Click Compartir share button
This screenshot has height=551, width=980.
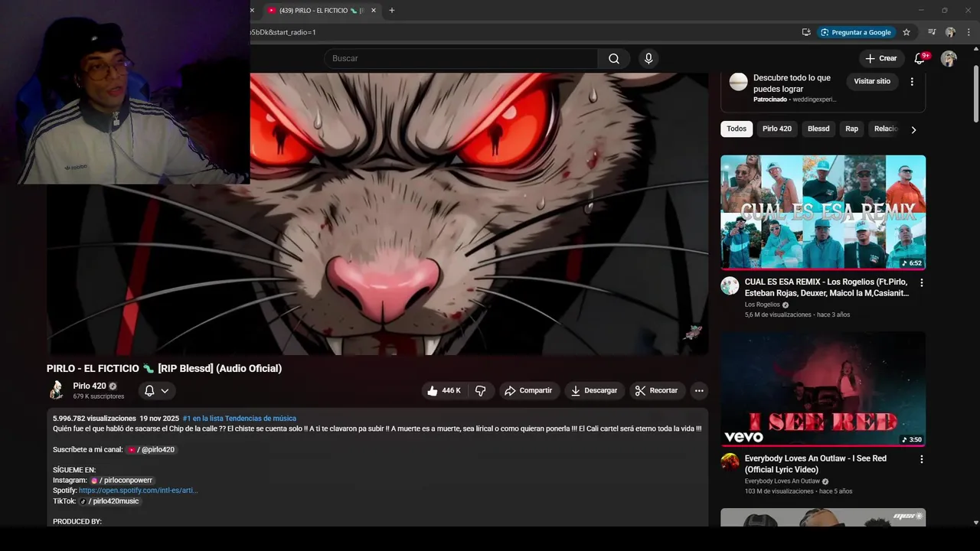528,390
